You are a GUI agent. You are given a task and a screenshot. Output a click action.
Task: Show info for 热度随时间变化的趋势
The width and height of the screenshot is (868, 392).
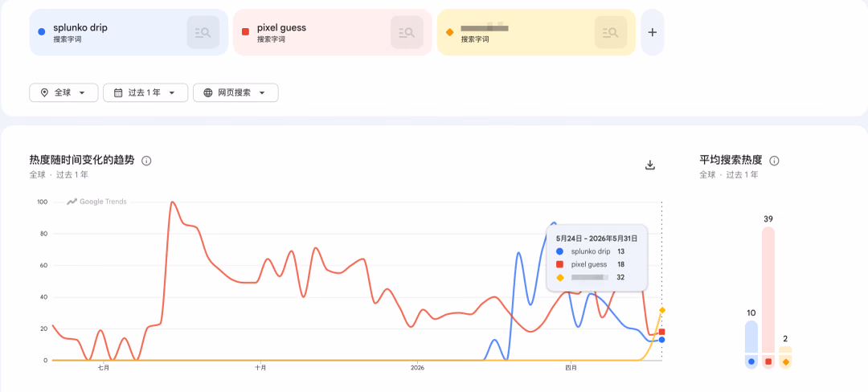click(146, 161)
